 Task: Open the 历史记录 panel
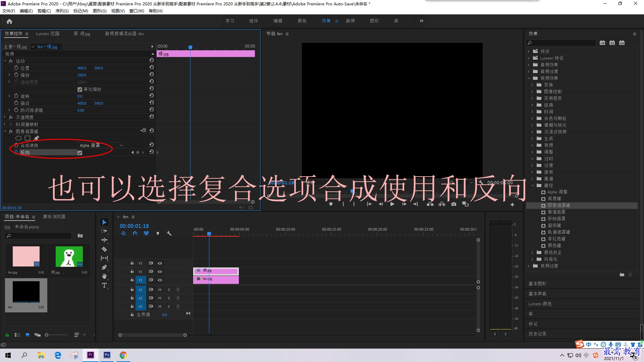click(x=537, y=334)
